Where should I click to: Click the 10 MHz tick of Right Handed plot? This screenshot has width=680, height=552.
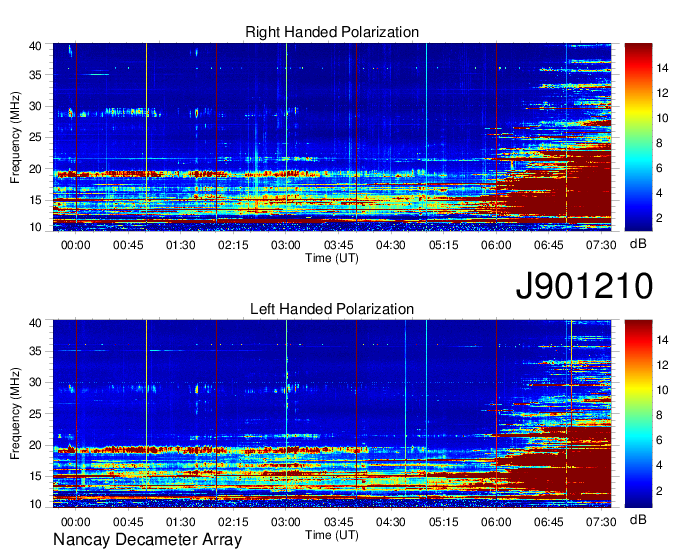[x=35, y=227]
